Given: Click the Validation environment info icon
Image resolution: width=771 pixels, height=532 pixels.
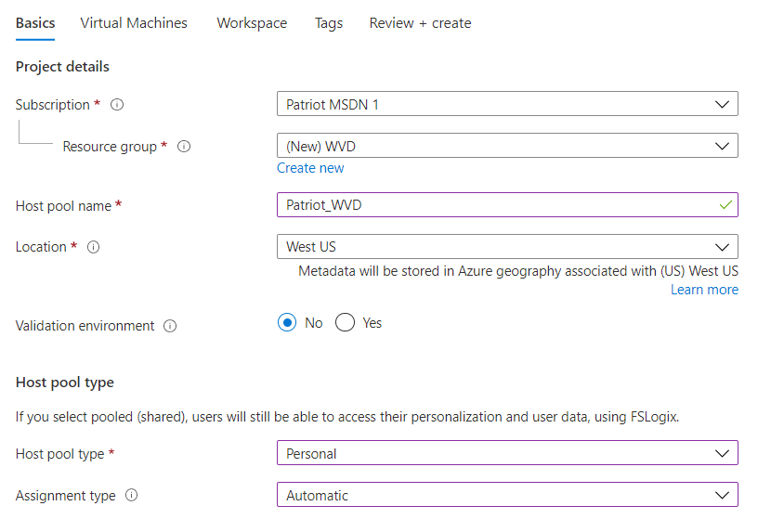Looking at the screenshot, I should [170, 326].
